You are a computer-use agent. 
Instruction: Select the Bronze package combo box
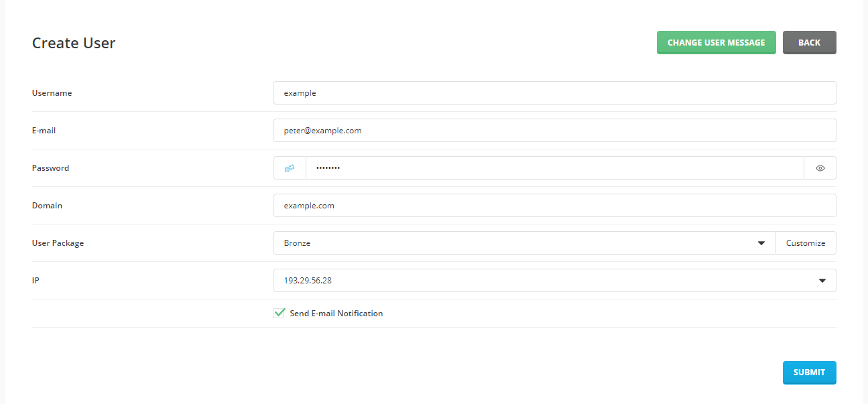click(x=524, y=243)
